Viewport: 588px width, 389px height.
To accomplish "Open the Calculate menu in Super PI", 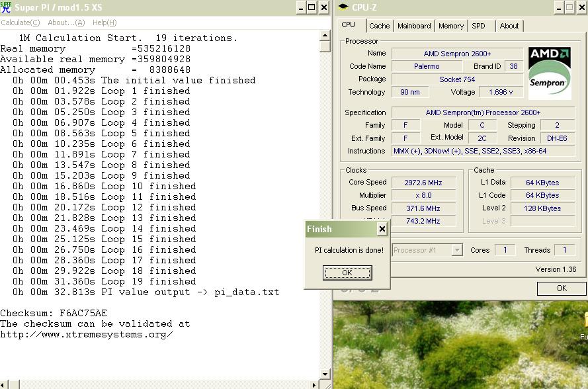I will tap(21, 22).
